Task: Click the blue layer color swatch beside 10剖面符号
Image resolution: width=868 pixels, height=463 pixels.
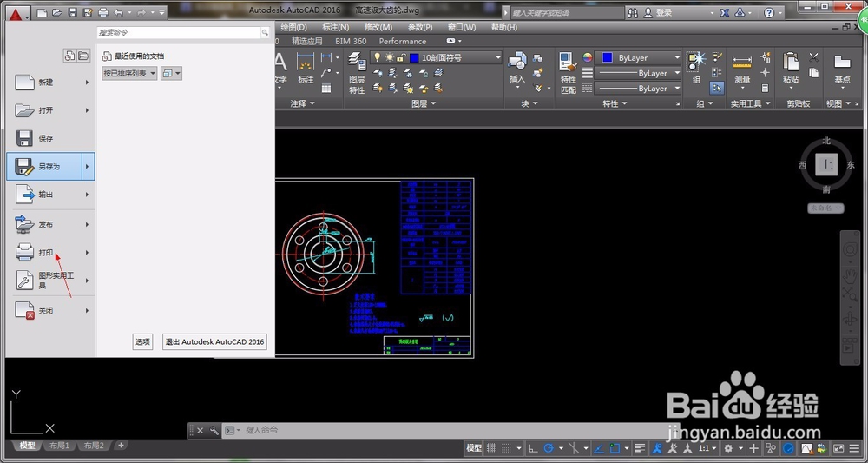Action: click(414, 57)
